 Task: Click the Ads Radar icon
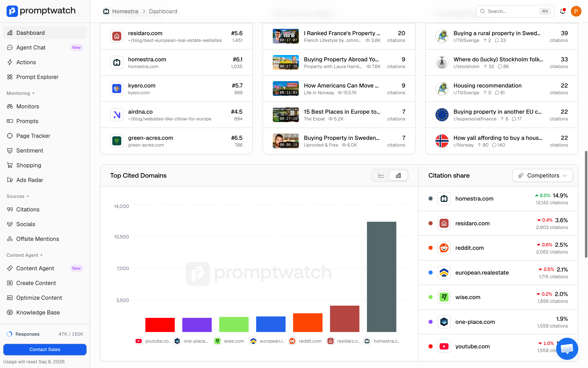pyautogui.click(x=10, y=180)
